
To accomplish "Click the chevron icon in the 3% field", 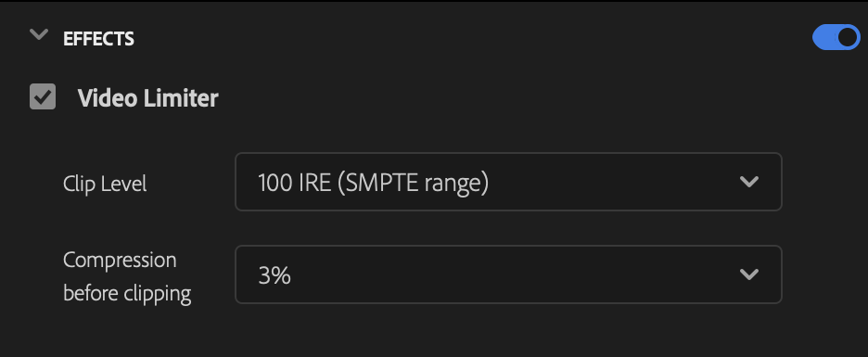I will pos(749,274).
